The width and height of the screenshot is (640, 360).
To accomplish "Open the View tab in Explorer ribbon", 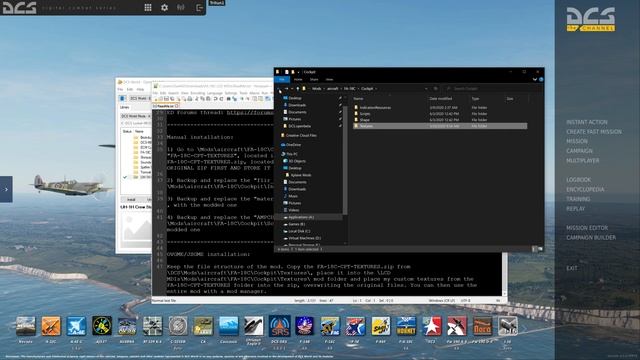I will (x=329, y=80).
